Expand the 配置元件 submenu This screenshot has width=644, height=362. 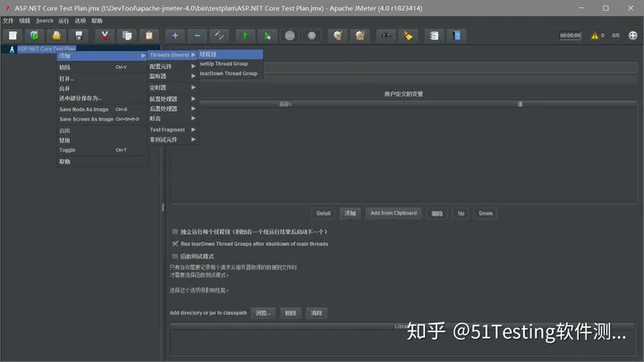[x=173, y=66]
